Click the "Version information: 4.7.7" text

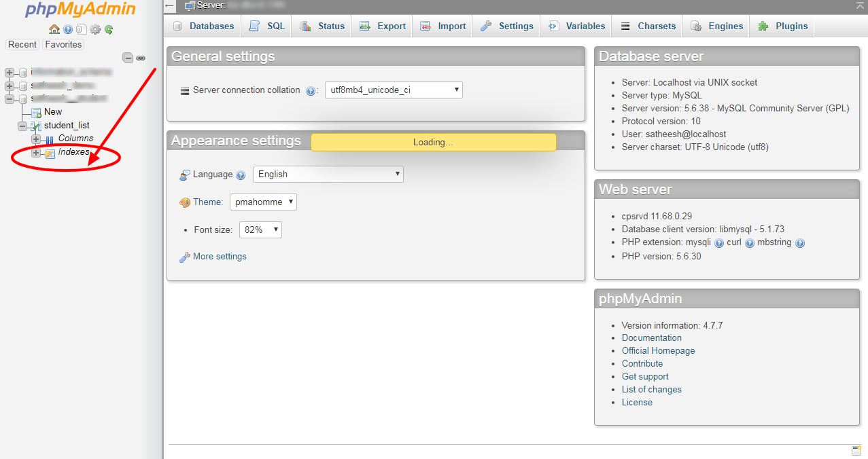(672, 326)
